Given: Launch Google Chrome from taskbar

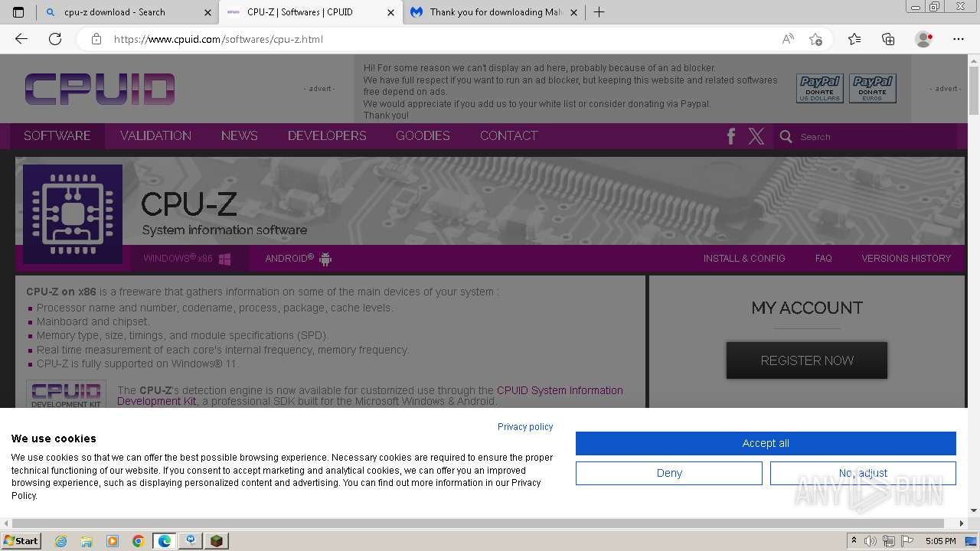Looking at the screenshot, I should (139, 541).
